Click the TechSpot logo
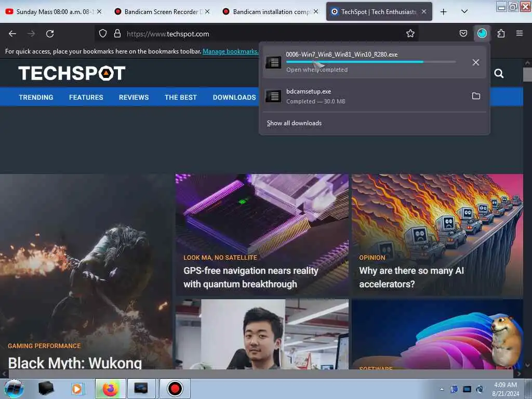Image resolution: width=532 pixels, height=399 pixels. (72, 73)
